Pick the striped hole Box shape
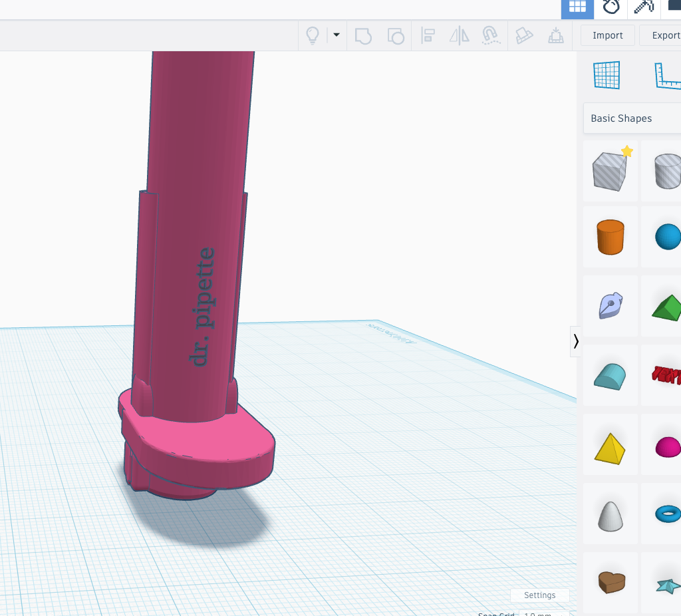Viewport: 681px width, 616px height. [x=611, y=171]
